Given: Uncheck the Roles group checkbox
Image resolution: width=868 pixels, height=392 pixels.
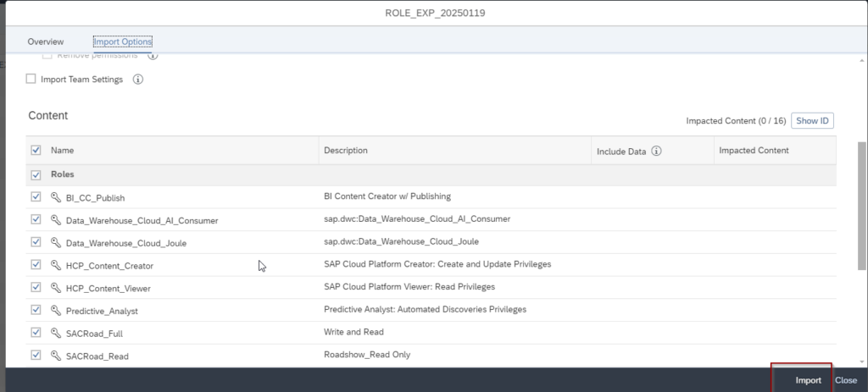Looking at the screenshot, I should pyautogui.click(x=36, y=174).
